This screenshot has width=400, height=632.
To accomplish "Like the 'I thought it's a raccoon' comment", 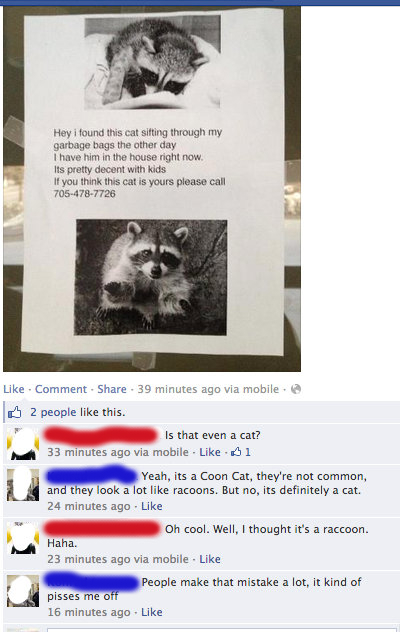I will coord(210,559).
